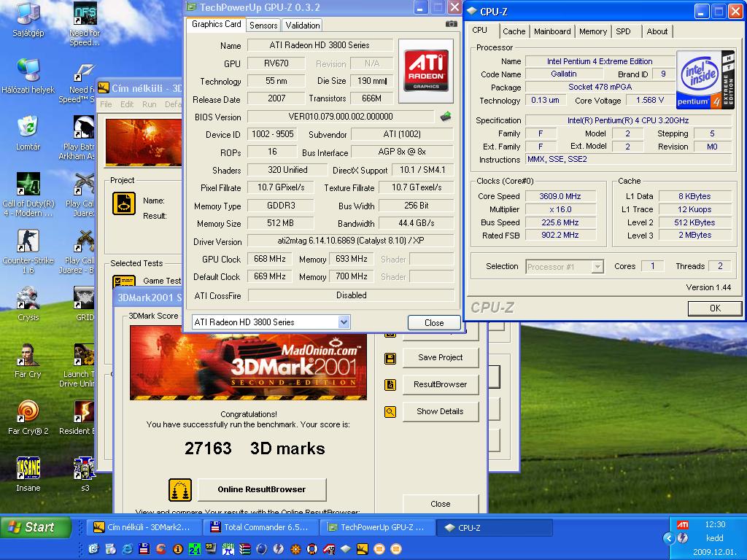747x560 pixels.
Task: Click the Intel Pentium 4 logo in CPU-Z
Action: pyautogui.click(x=705, y=79)
